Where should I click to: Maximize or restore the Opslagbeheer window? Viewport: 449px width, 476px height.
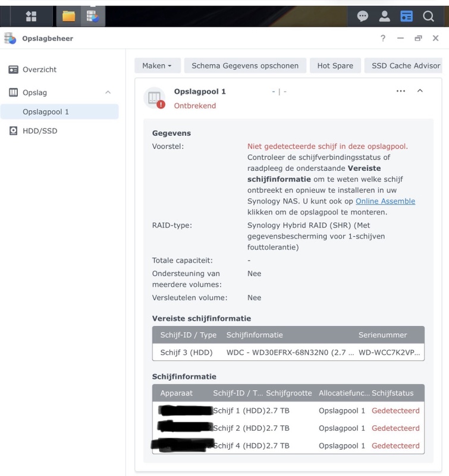click(x=418, y=38)
